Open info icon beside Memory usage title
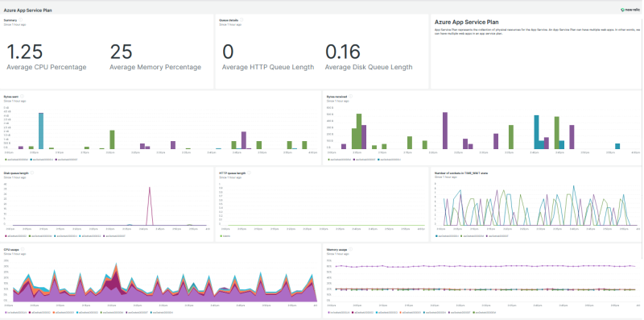Image resolution: width=644 pixels, height=320 pixels. pos(350,249)
